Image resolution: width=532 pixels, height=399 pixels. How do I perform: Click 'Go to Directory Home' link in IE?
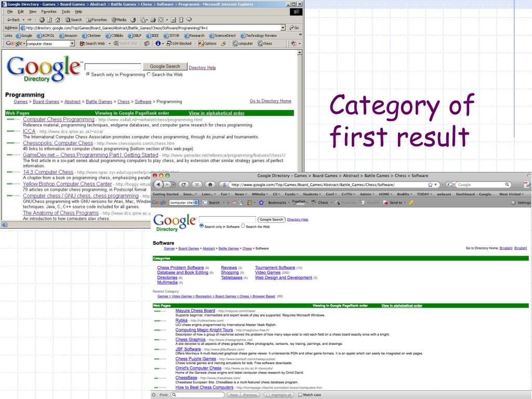(270, 101)
